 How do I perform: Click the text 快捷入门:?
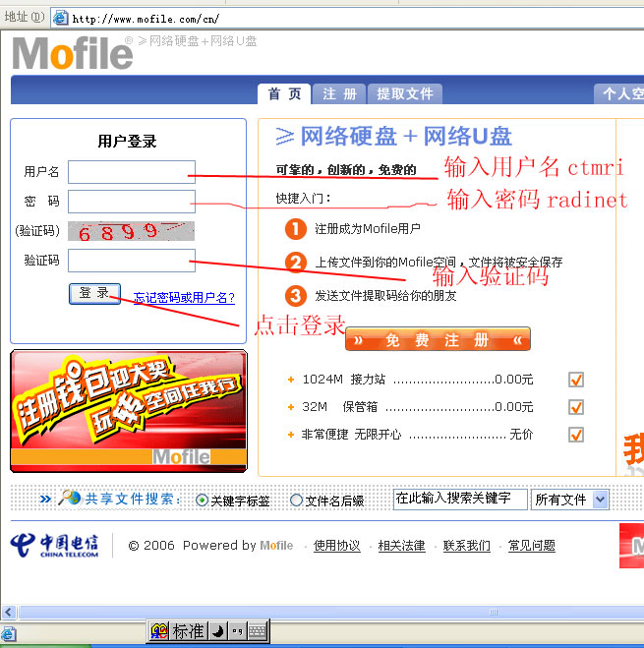point(304,199)
